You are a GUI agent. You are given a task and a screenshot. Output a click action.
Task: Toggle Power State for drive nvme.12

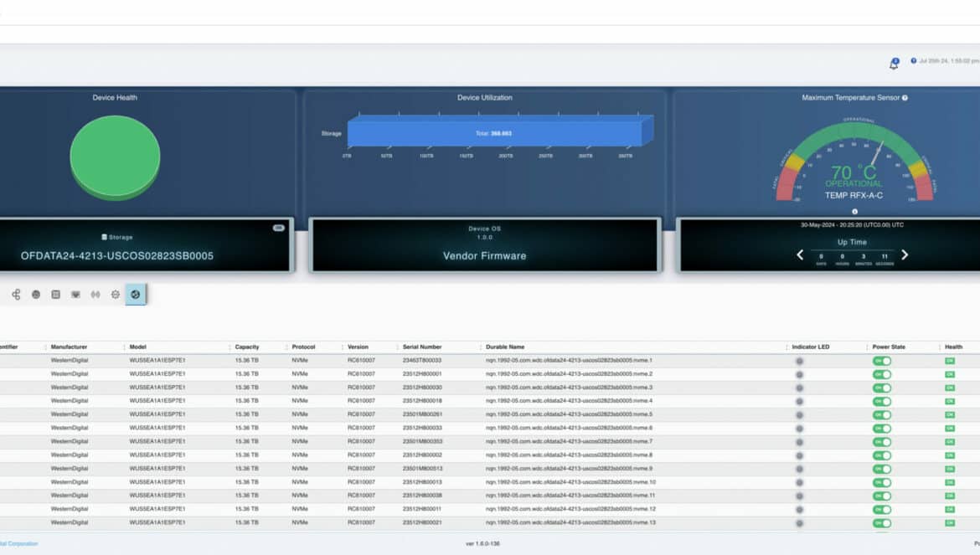[x=882, y=510]
